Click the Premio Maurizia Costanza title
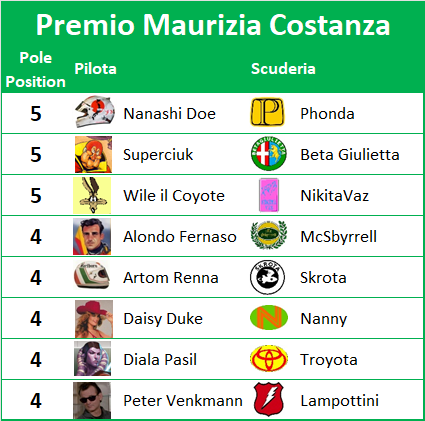The height and width of the screenshot is (421, 425). [x=213, y=25]
